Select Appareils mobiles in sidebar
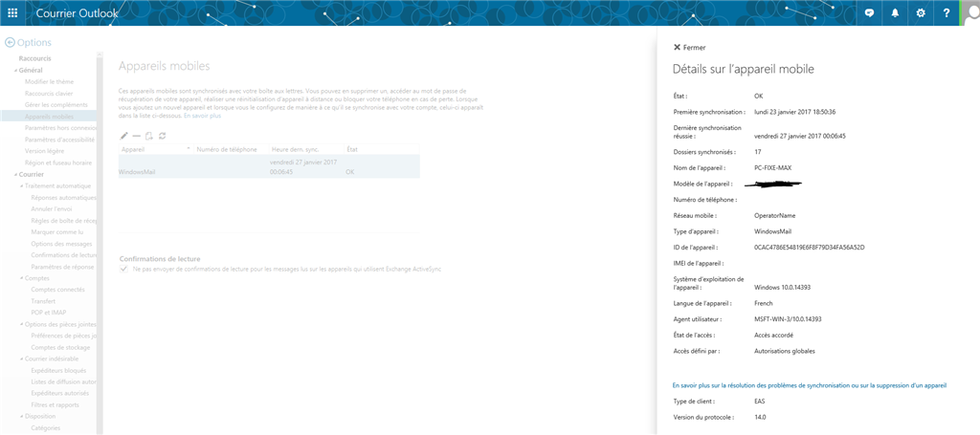 [x=49, y=116]
